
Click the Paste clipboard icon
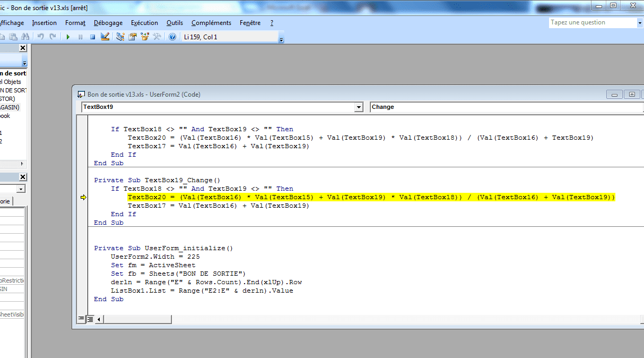(x=13, y=37)
